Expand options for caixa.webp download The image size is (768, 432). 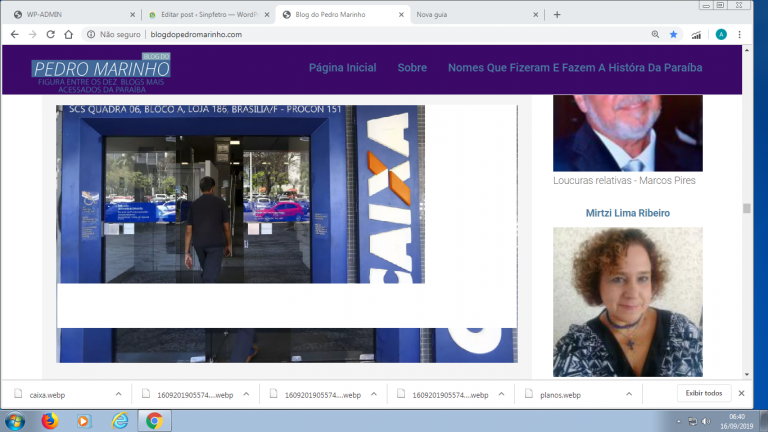point(119,394)
